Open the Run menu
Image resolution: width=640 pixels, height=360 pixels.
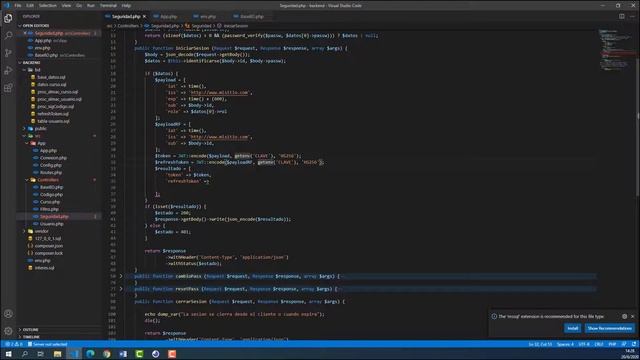click(x=91, y=6)
